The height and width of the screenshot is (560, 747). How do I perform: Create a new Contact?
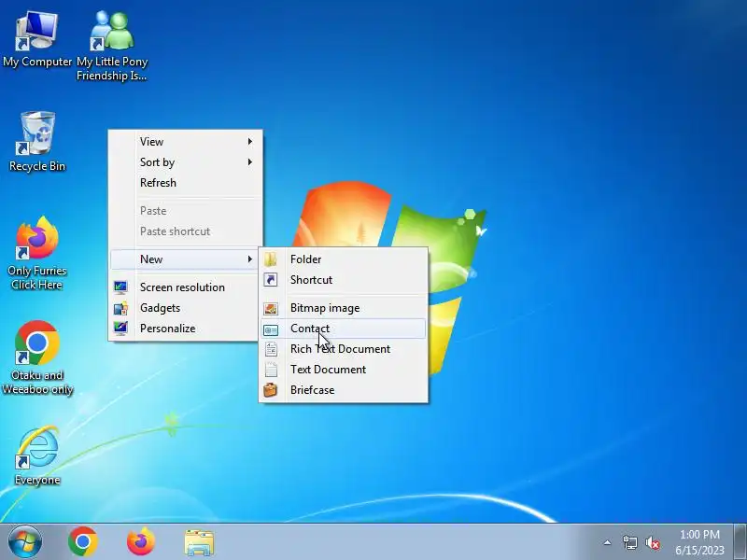click(x=343, y=329)
